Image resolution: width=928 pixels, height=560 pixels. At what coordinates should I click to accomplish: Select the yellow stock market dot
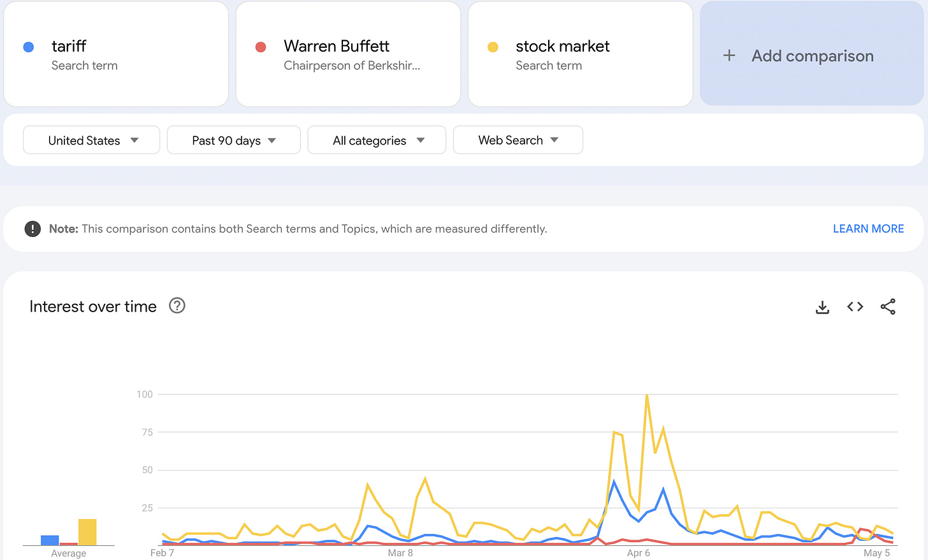coord(493,47)
